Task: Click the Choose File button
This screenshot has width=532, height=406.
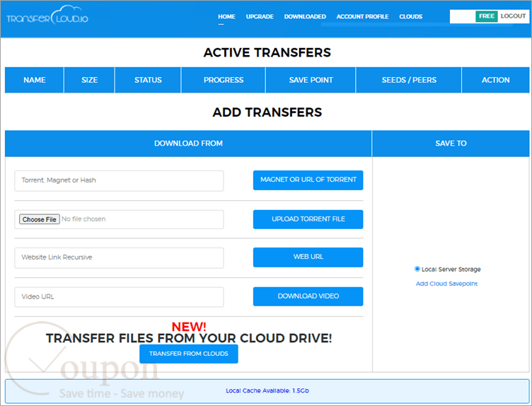Action: tap(40, 219)
